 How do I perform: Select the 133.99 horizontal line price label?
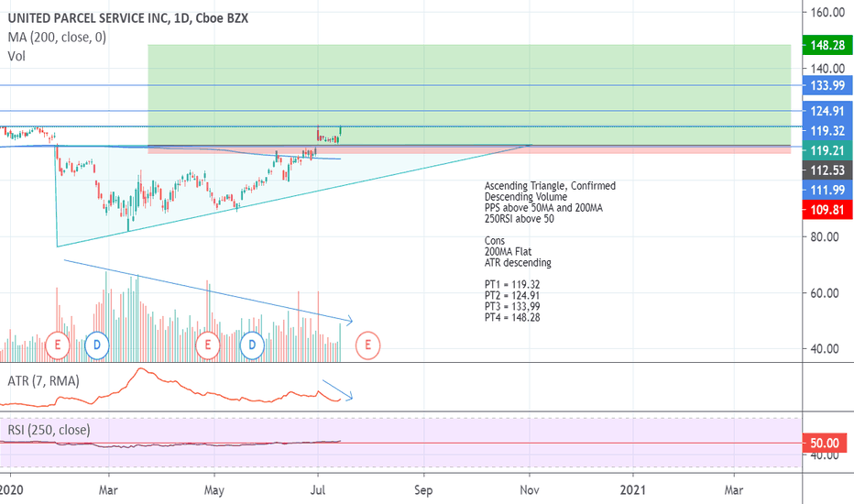coord(827,85)
